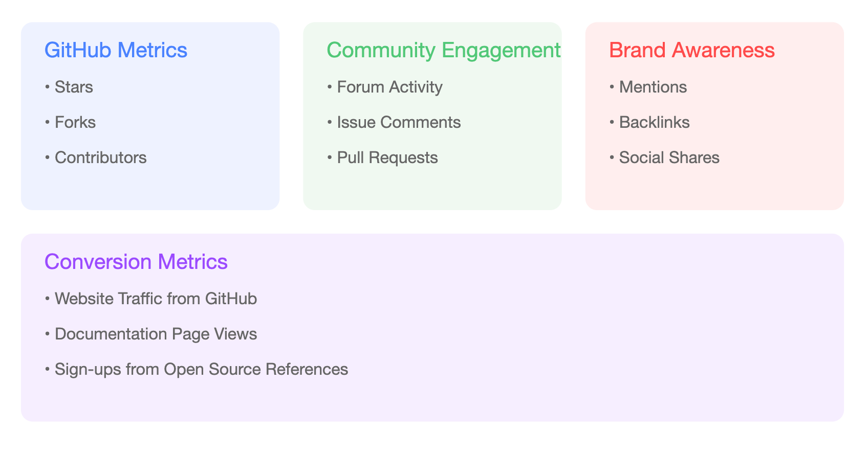Select the Forks bullet item
868x453 pixels.
pyautogui.click(x=70, y=122)
